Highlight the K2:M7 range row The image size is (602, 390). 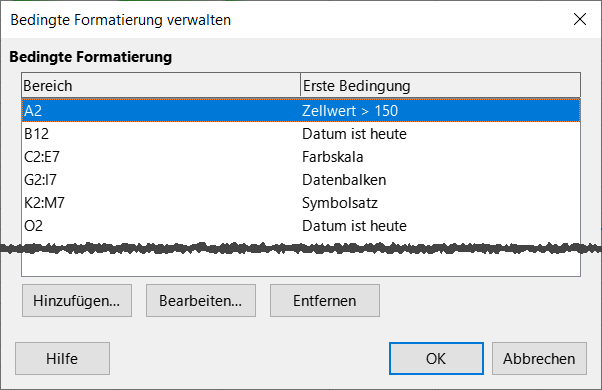click(301, 203)
